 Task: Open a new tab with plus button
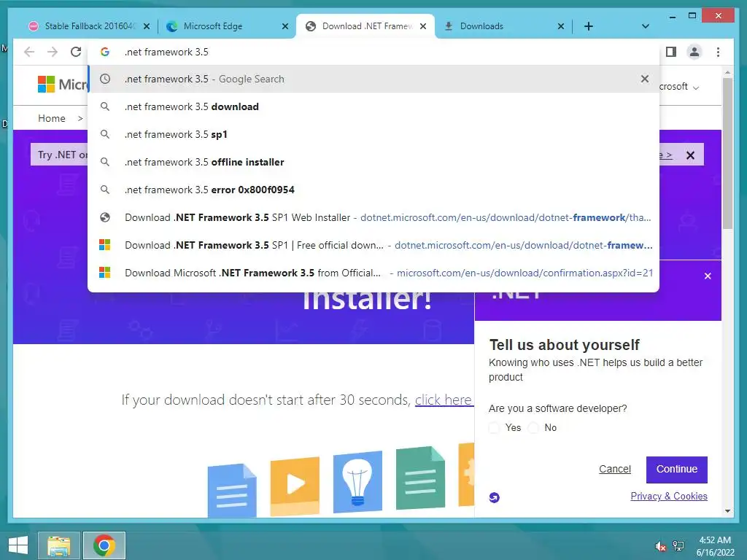(589, 26)
